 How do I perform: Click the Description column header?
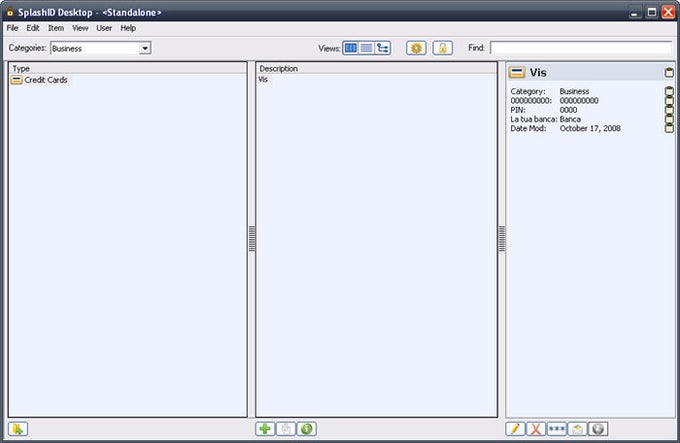(376, 68)
